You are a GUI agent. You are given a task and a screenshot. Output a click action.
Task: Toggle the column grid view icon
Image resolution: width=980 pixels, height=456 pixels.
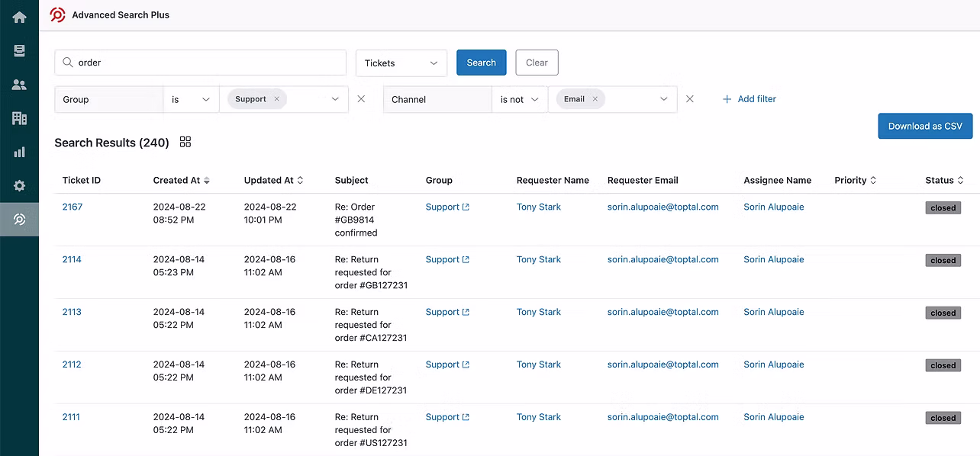pos(185,142)
